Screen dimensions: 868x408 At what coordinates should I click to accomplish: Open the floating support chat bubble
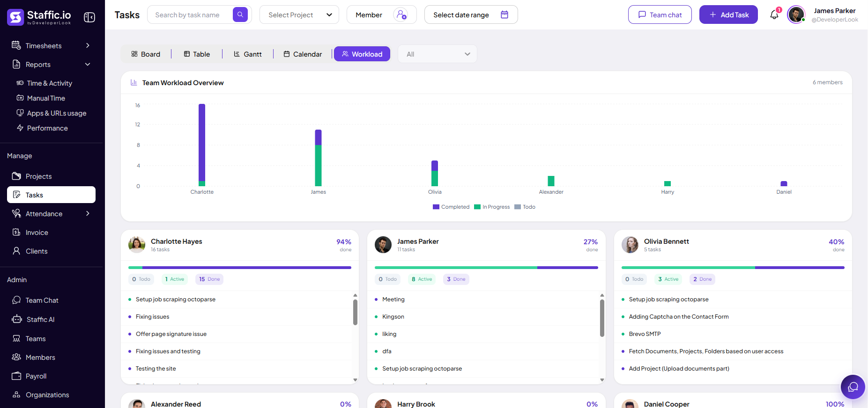coord(853,387)
